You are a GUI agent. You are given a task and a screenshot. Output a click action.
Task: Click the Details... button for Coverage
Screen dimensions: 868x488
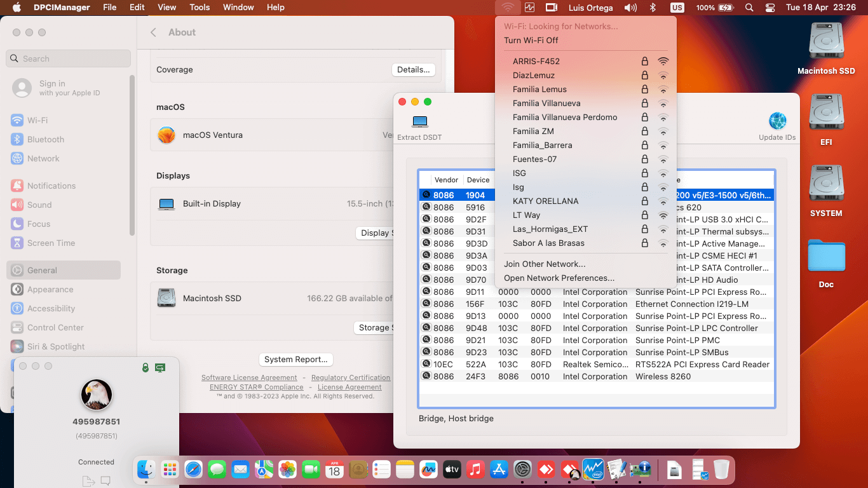414,70
